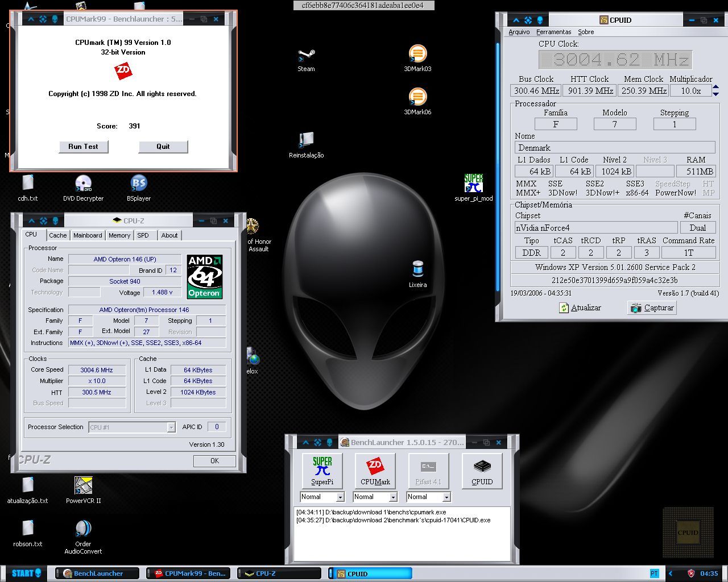This screenshot has width=728, height=582.
Task: Click the HTT Clock 901.39 MHz value
Action: click(590, 91)
